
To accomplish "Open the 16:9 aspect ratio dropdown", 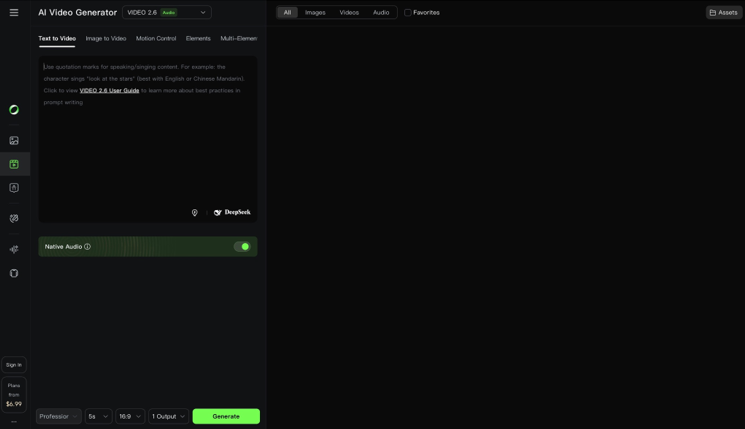I will point(130,416).
